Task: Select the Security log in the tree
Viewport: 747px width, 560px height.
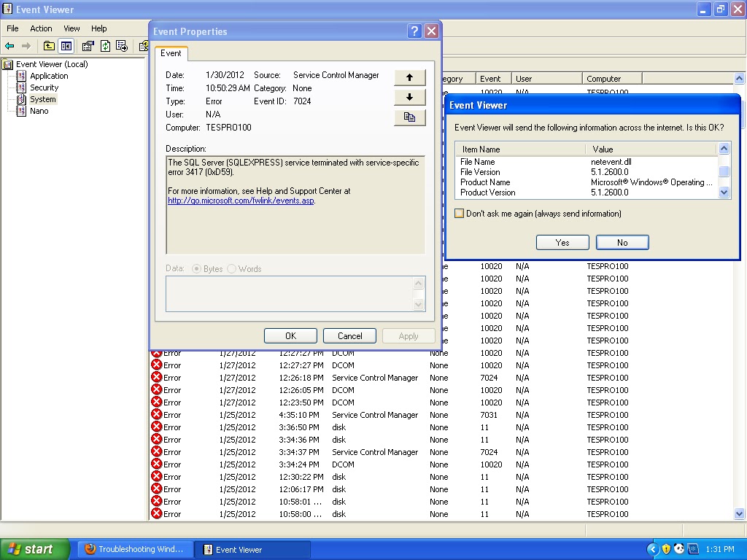Action: 44,87
